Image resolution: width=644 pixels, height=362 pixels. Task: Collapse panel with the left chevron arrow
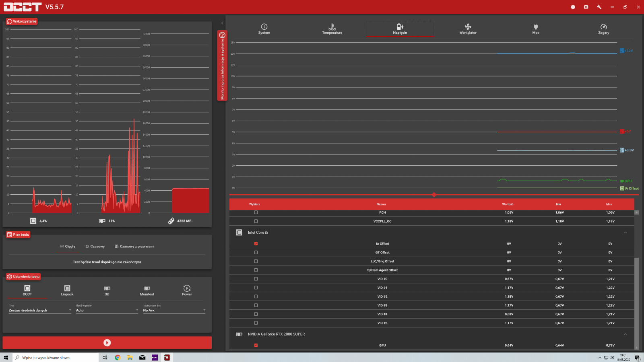[222, 23]
